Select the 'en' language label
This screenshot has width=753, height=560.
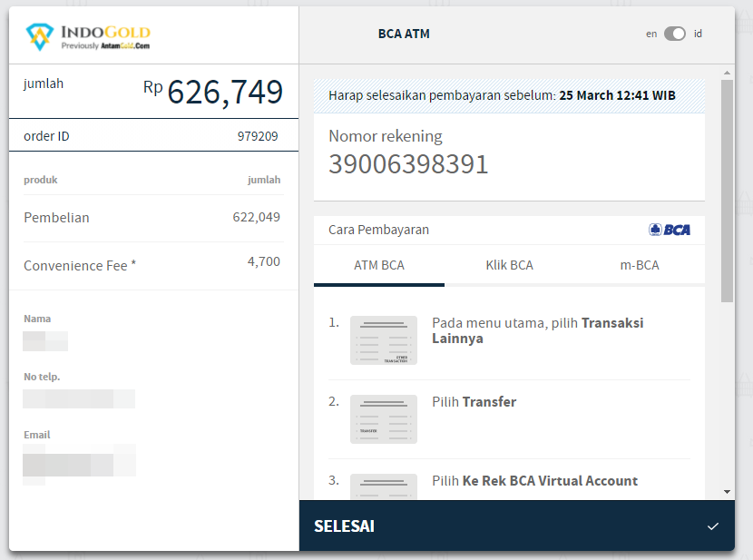coord(651,34)
